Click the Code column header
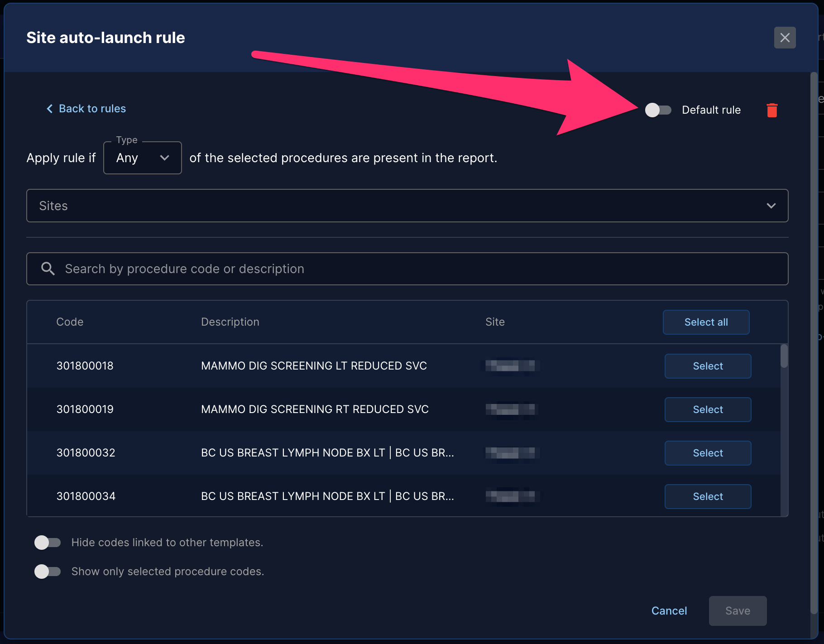Screen dimensions: 824x644 (70, 322)
